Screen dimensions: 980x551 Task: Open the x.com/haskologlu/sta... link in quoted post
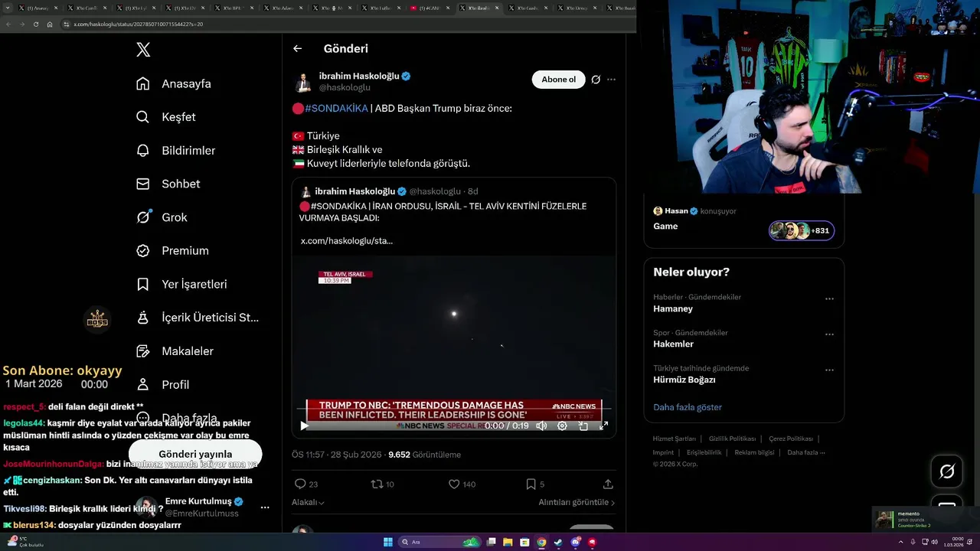coord(347,240)
